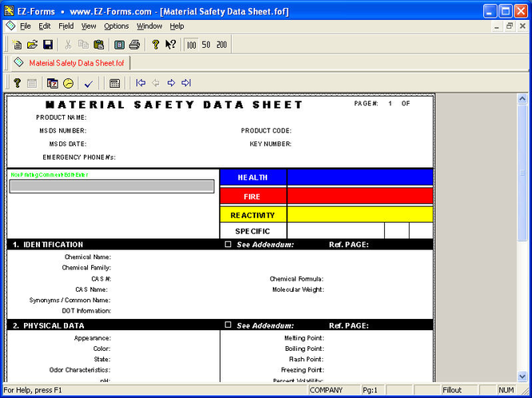The image size is (532, 398).
Task: Set zoom to 50 percent
Action: tap(206, 45)
